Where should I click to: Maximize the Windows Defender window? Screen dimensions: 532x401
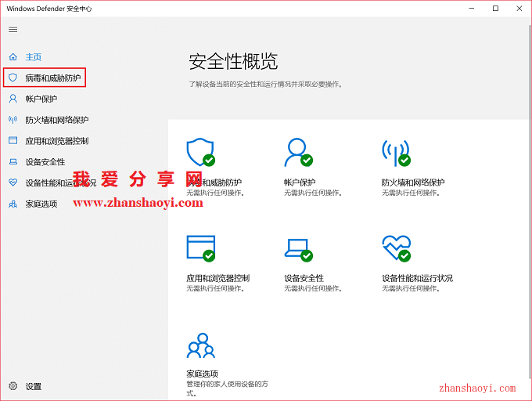click(x=495, y=8)
